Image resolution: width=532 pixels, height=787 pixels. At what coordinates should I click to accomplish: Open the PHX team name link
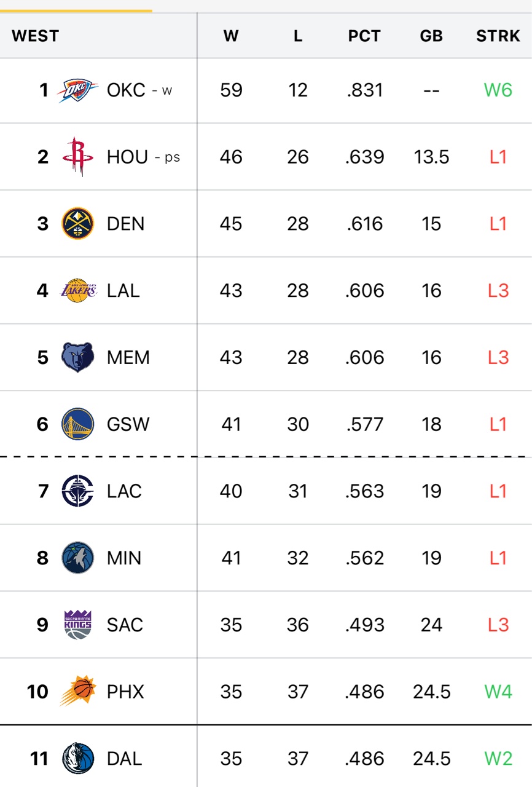tap(125, 692)
